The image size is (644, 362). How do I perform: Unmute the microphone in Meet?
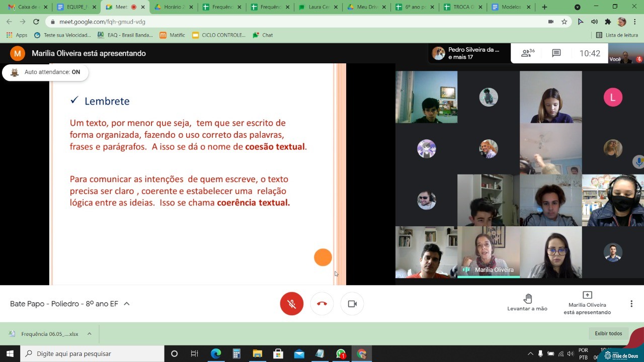coord(292,304)
